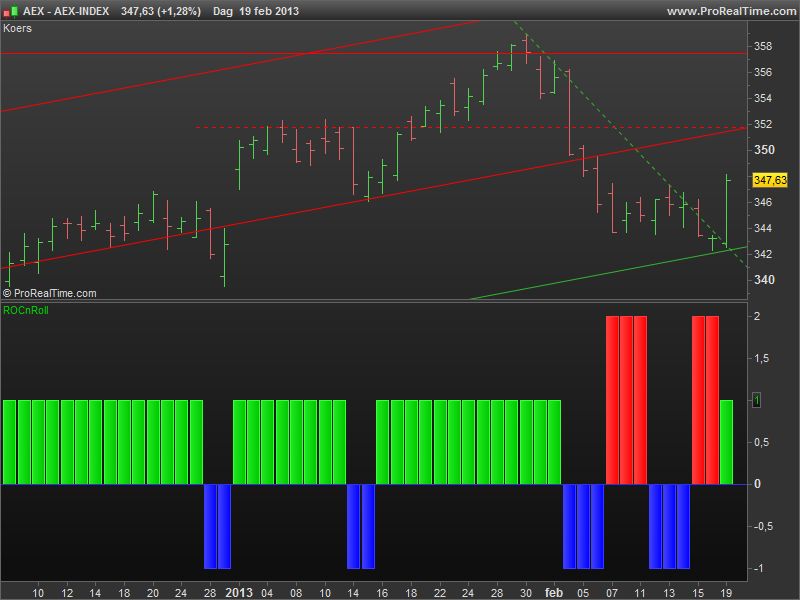Select the ROCnRoll indicator label
The height and width of the screenshot is (600, 800).
coord(26,310)
